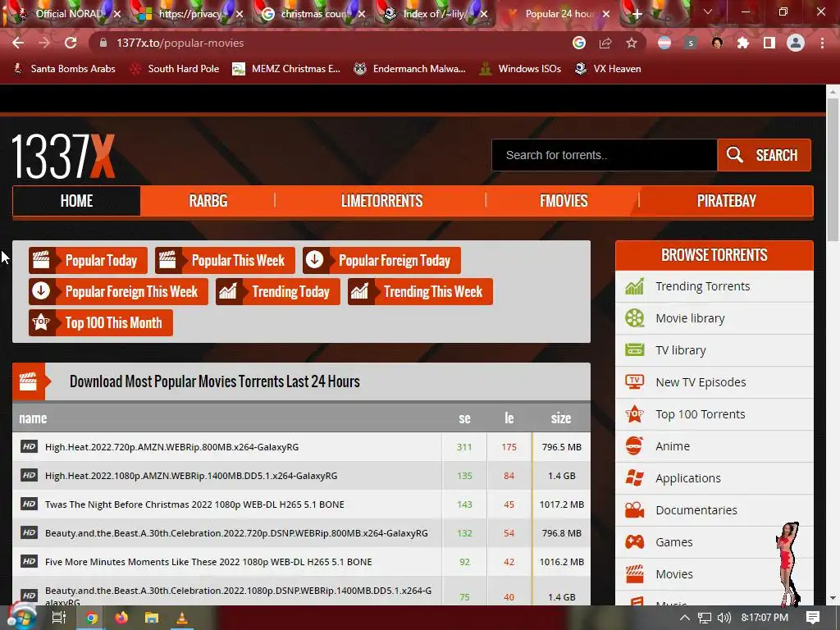This screenshot has height=630, width=840.
Task: Click Top 100 This Month button
Action: [x=101, y=322]
